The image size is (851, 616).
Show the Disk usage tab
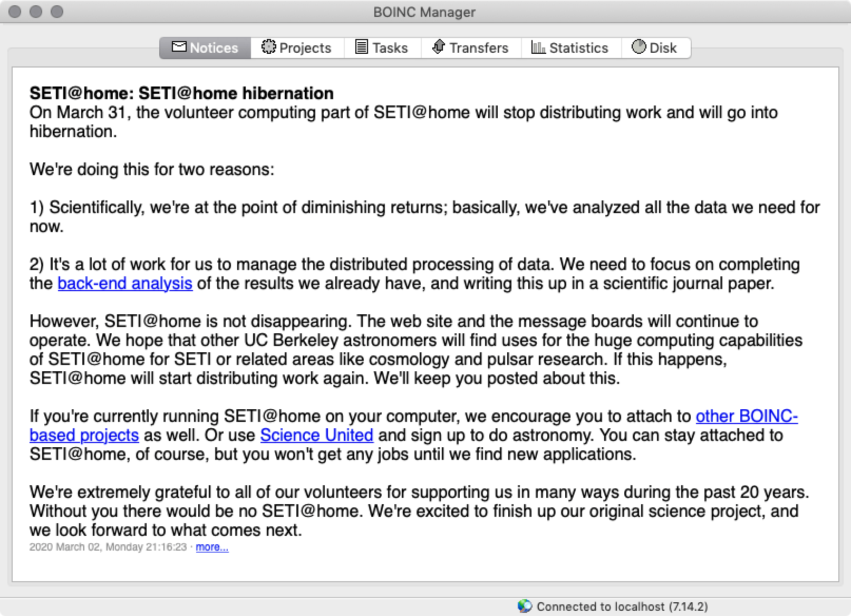(656, 48)
